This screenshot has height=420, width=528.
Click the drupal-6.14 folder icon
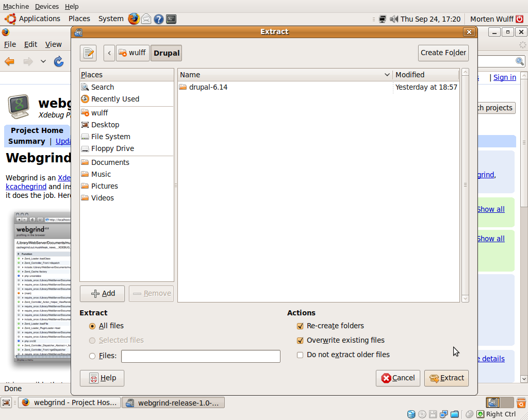pyautogui.click(x=183, y=87)
